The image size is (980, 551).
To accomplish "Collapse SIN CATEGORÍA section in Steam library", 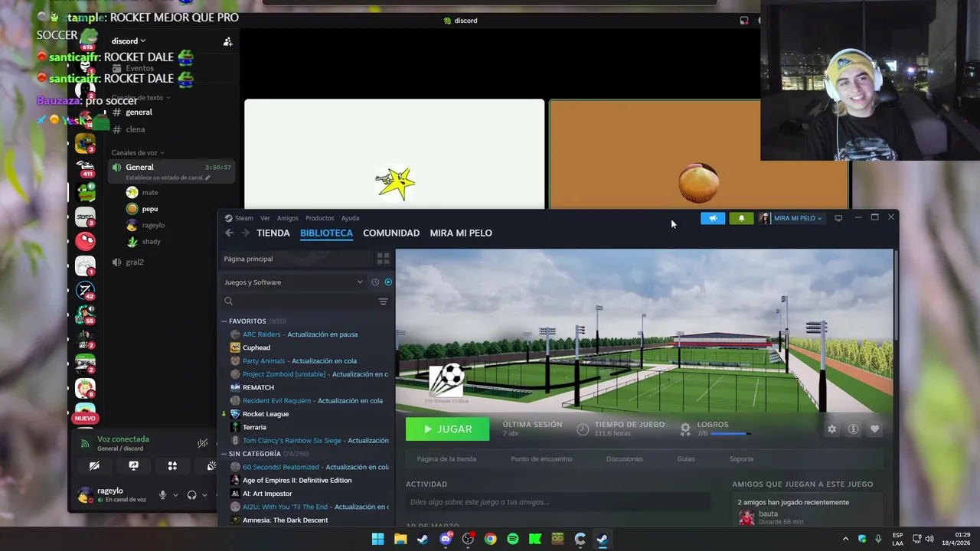I will (224, 454).
